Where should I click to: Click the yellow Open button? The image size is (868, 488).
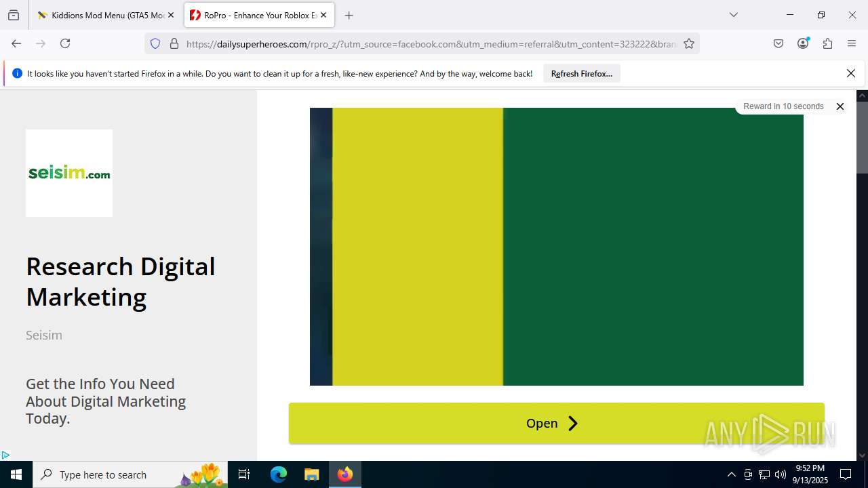557,423
